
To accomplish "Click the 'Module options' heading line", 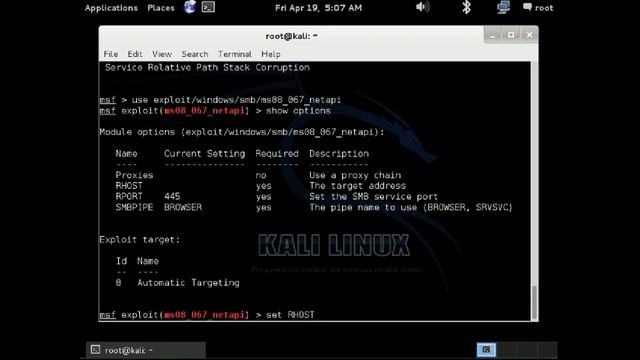I will [242, 132].
